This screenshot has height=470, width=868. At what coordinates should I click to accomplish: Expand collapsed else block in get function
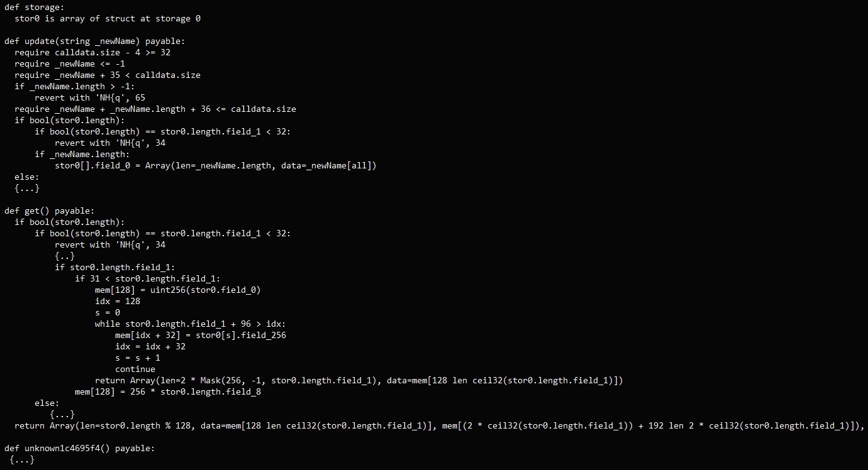62,415
